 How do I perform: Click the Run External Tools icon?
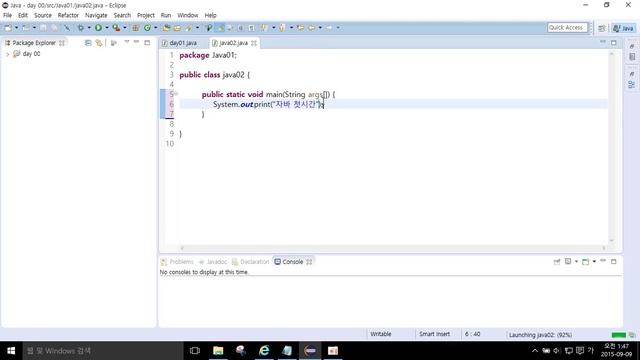(116, 28)
